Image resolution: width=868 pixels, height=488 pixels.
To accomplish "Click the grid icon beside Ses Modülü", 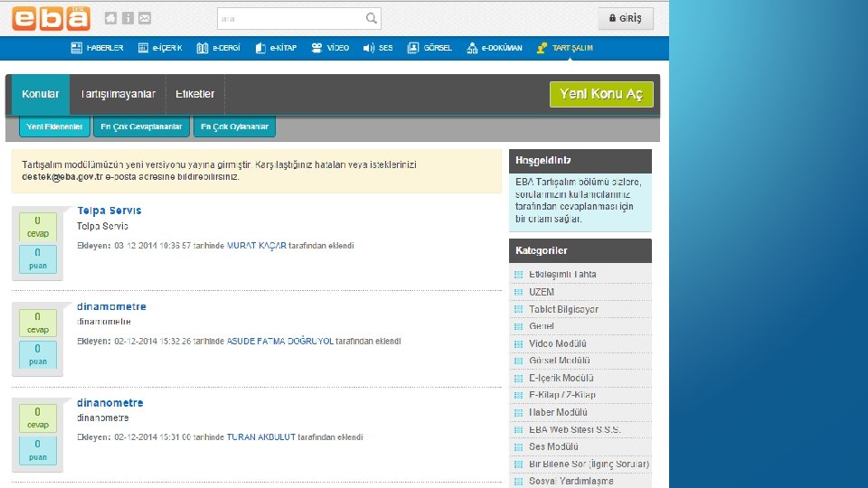I will point(518,447).
